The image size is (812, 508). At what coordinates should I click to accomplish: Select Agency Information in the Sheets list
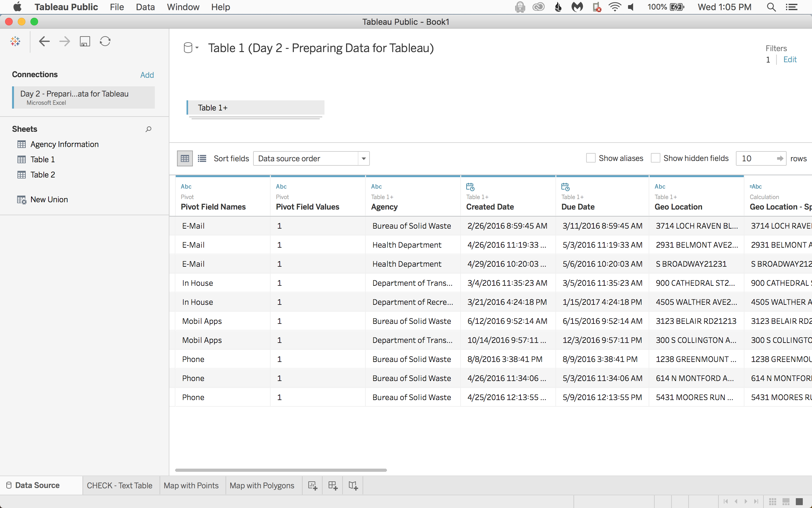[64, 144]
